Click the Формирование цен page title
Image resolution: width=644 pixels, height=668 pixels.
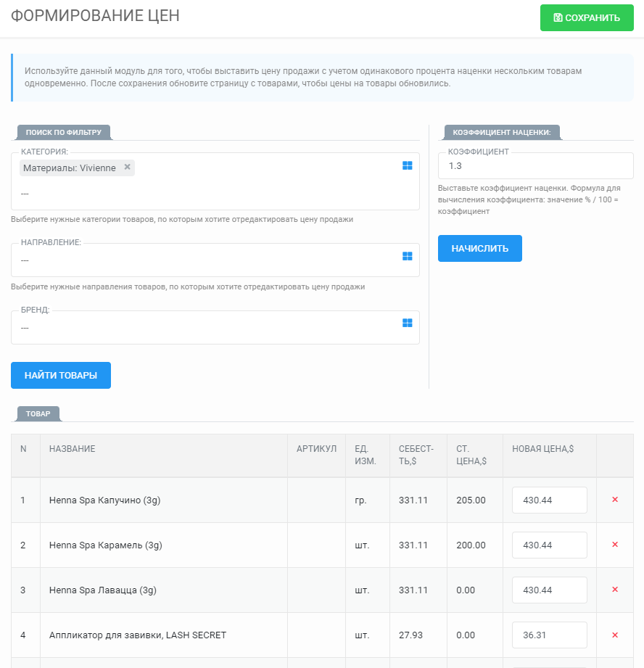tap(95, 16)
